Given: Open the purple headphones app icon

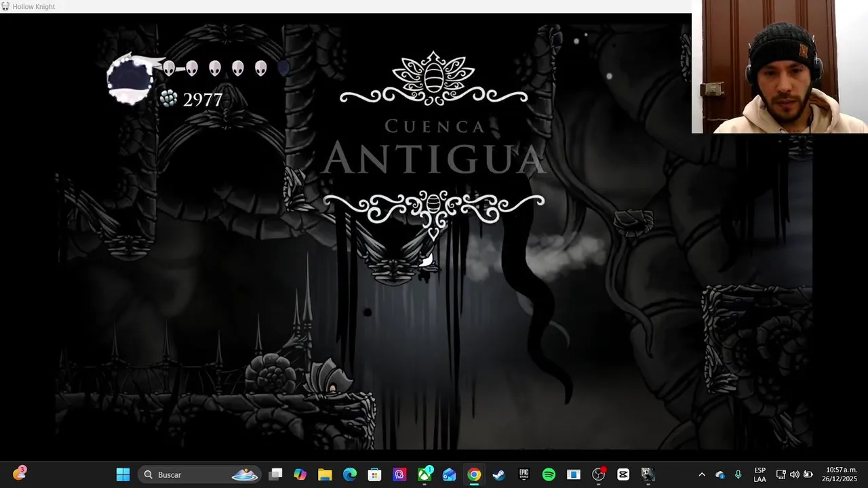Looking at the screenshot, I should coord(399,474).
